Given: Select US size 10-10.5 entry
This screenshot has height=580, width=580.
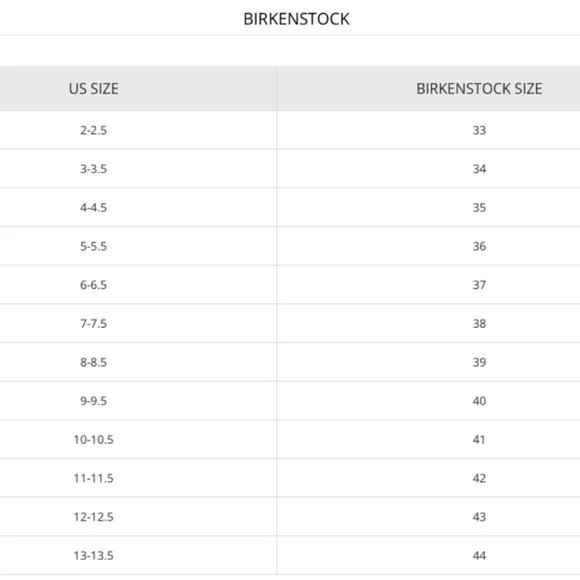Looking at the screenshot, I should click(x=94, y=439).
